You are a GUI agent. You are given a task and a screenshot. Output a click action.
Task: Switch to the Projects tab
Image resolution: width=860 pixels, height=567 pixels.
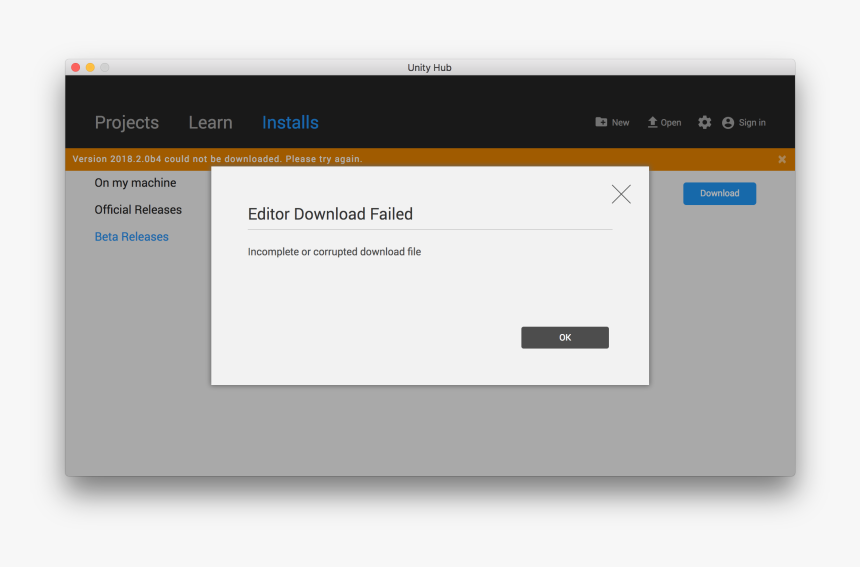click(x=127, y=122)
